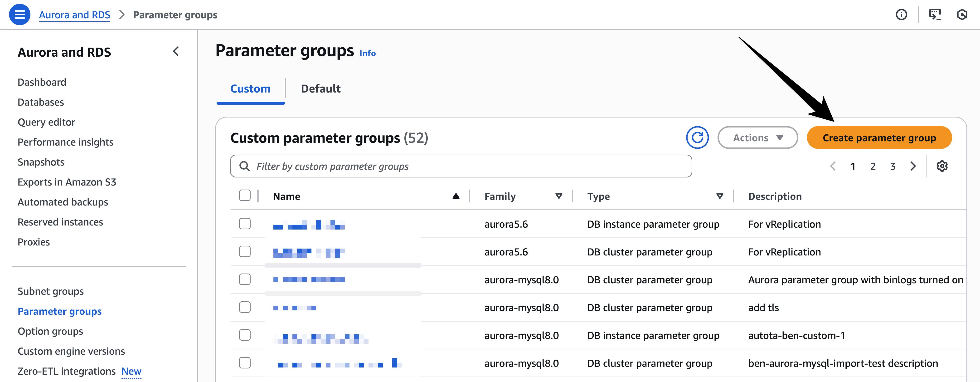Screen dimensions: 980x382
Task: Open Zero-ETL integrations in sidebar
Action: click(67, 371)
